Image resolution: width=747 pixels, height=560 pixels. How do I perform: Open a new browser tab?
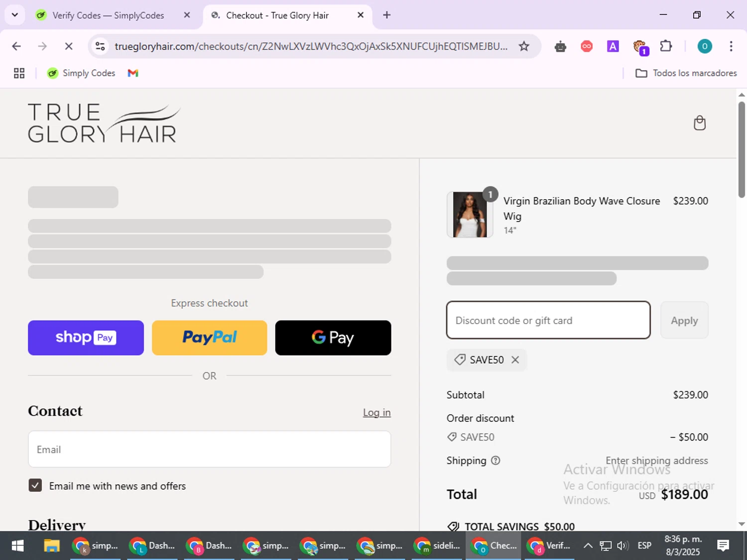(386, 15)
